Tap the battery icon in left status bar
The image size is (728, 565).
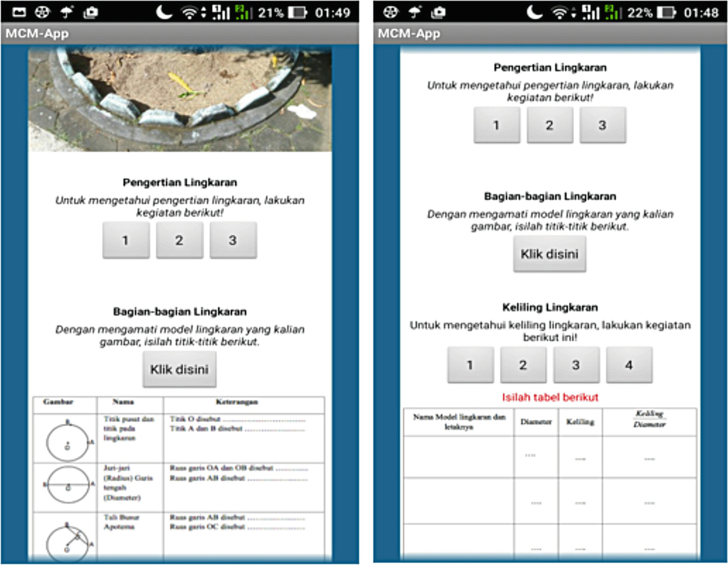pyautogui.click(x=297, y=12)
